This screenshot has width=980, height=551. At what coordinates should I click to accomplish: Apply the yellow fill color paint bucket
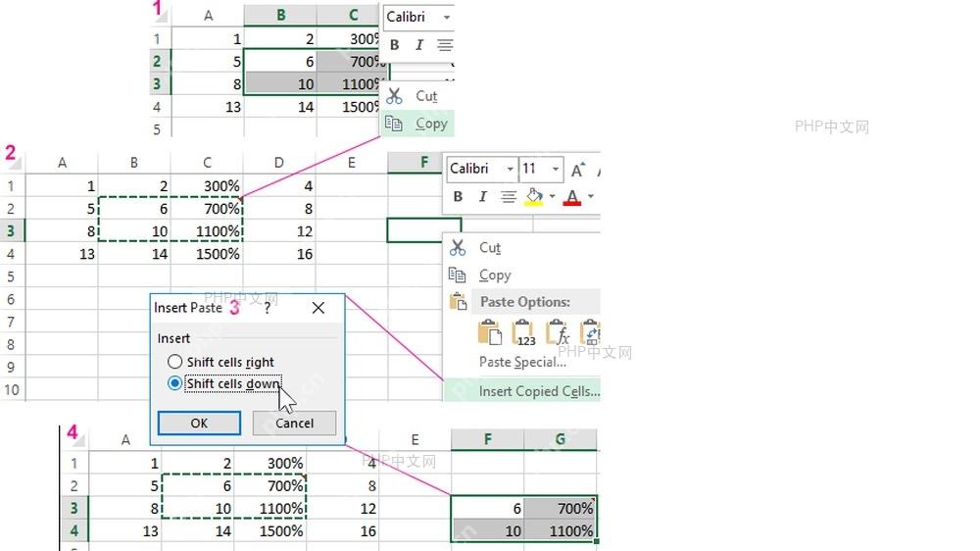coord(534,197)
